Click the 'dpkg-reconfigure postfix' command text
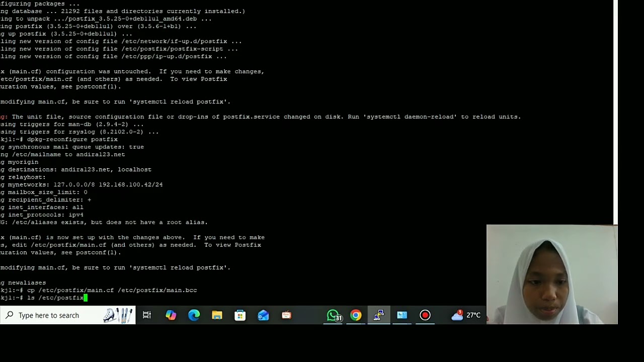Screen dimensions: 644x362 72,139
